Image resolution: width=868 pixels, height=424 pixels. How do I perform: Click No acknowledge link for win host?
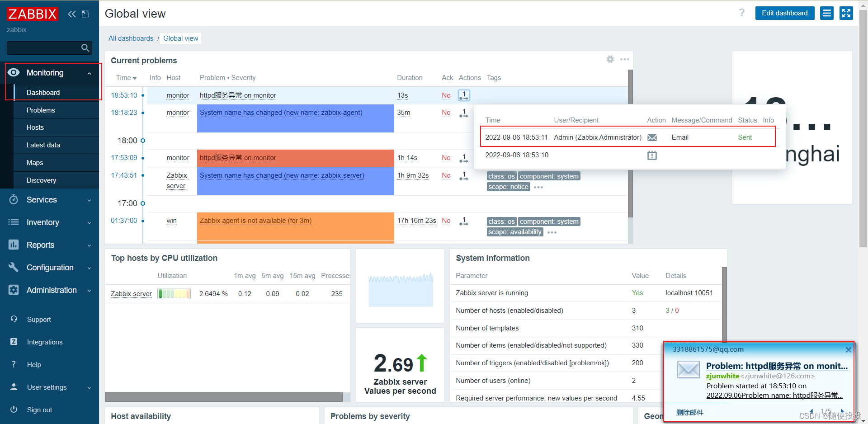(446, 221)
